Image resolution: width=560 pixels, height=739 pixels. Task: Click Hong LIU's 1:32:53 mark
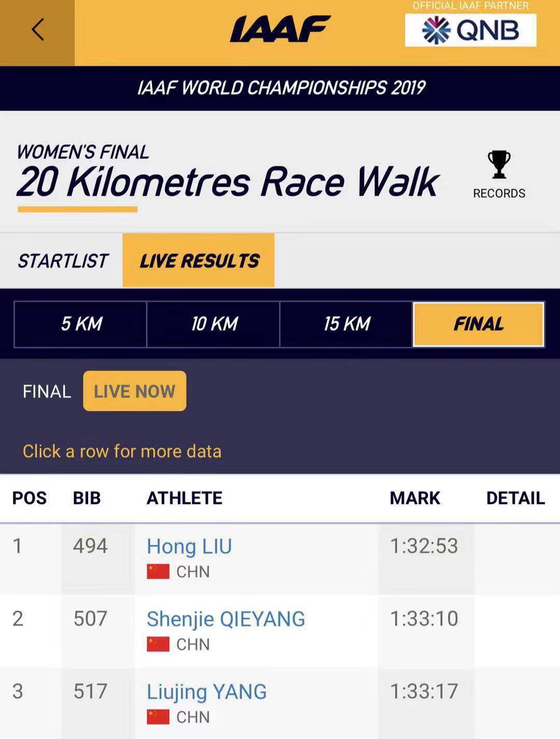click(424, 546)
